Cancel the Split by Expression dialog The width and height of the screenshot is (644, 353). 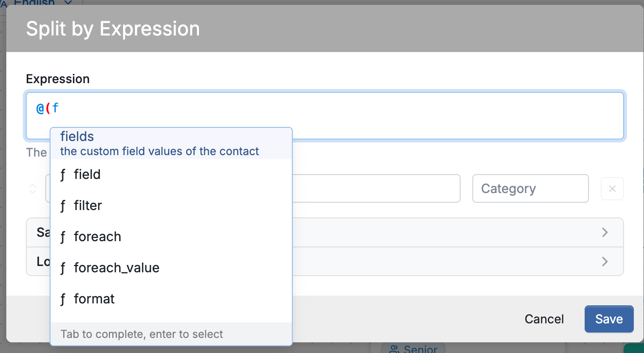tap(544, 319)
